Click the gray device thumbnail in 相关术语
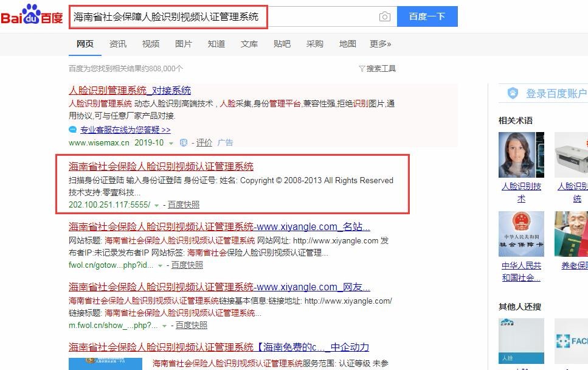Image resolution: width=588 pixels, height=370 pixels. tap(571, 155)
